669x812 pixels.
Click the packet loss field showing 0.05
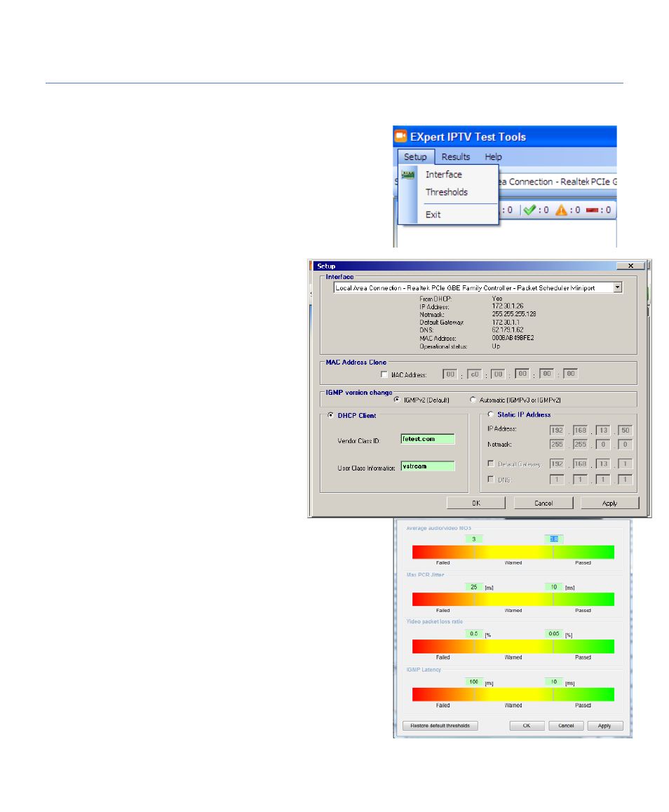(x=553, y=634)
